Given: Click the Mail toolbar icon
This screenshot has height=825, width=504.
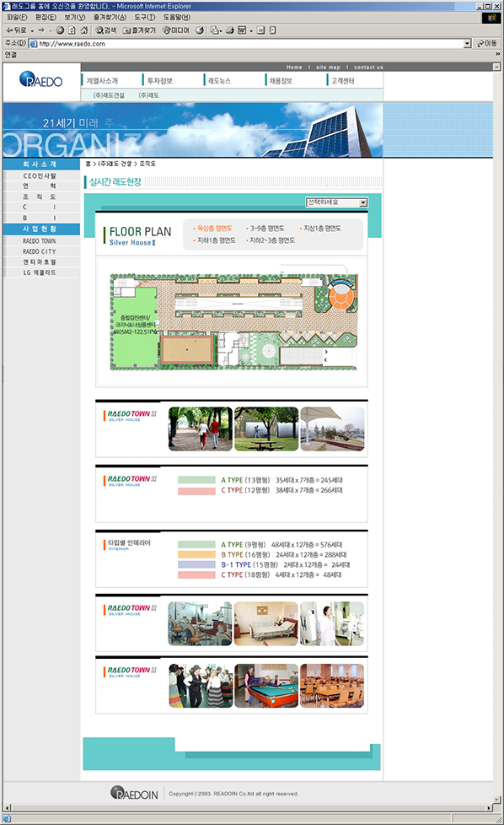Looking at the screenshot, I should pyautogui.click(x=215, y=30).
